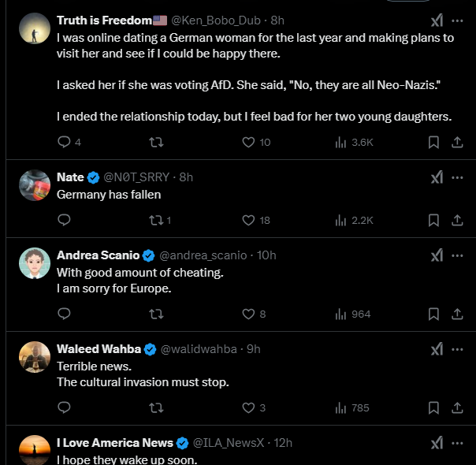Open the @ILA_NewsX handle link
The image size is (476, 465).
tap(228, 443)
